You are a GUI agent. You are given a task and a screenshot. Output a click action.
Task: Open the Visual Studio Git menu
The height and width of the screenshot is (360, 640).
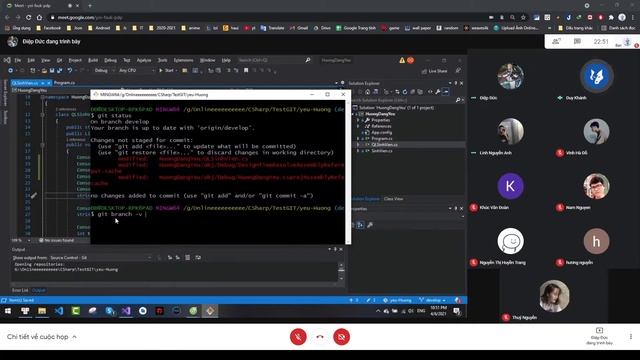pyautogui.click(x=60, y=60)
